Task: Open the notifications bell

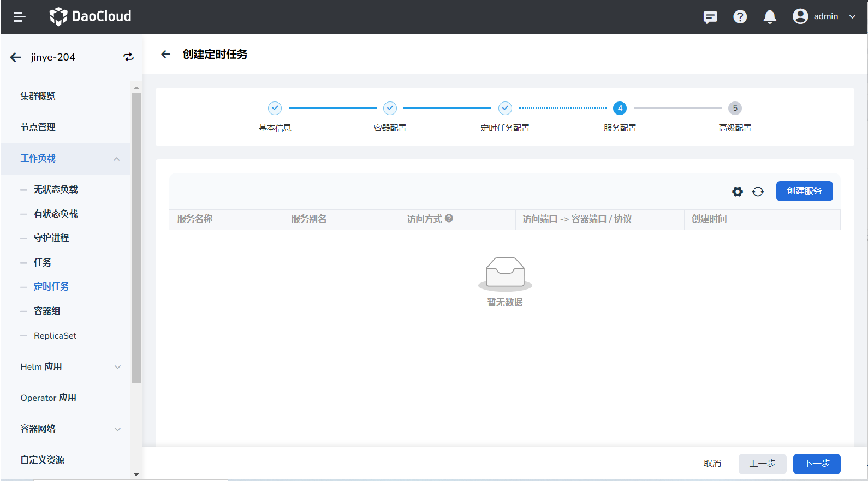Action: pyautogui.click(x=770, y=17)
